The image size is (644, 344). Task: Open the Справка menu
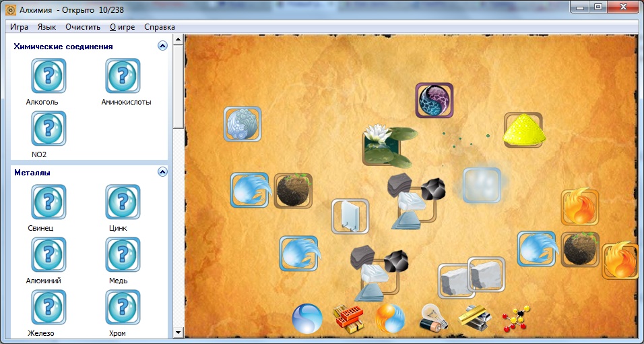coord(160,27)
